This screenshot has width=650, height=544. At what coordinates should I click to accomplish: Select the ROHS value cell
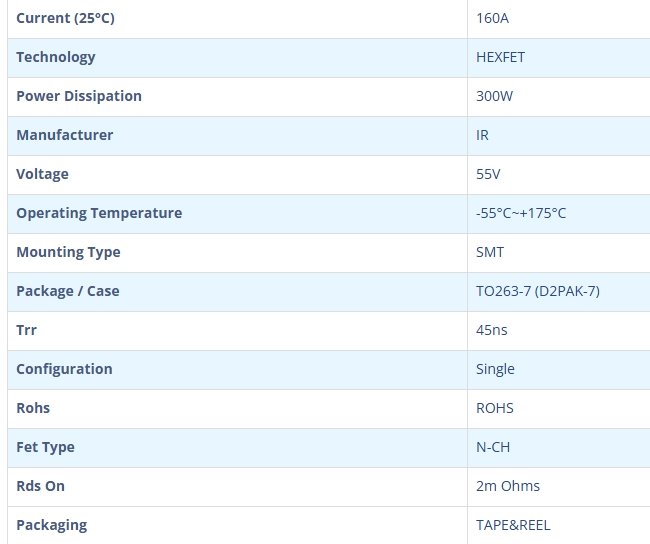(495, 408)
